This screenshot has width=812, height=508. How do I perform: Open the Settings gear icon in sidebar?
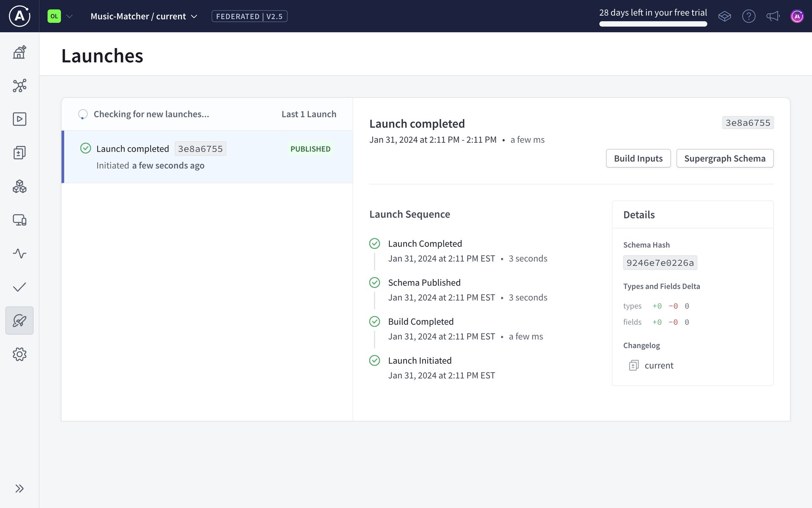[x=19, y=354]
